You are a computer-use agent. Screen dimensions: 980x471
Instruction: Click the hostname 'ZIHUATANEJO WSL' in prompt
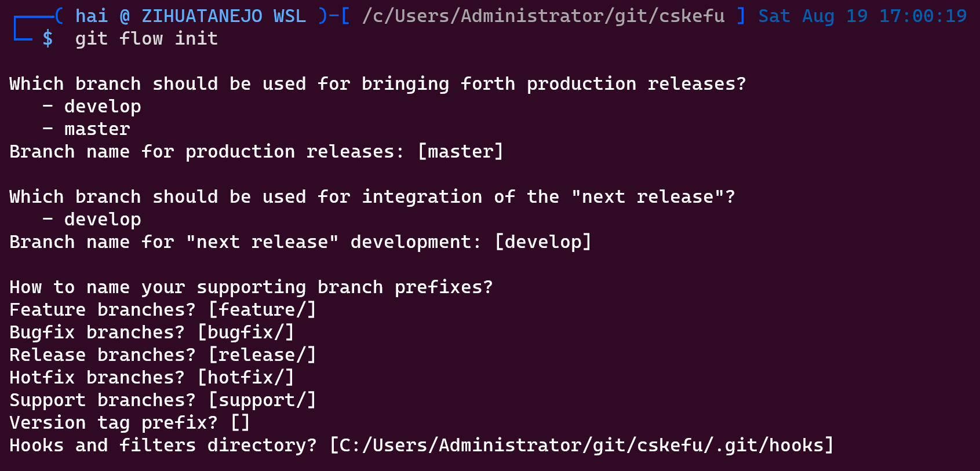(x=224, y=16)
